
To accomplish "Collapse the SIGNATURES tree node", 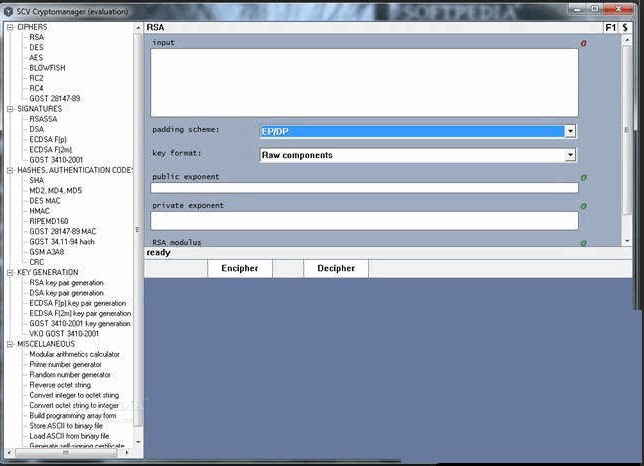I will (10, 109).
